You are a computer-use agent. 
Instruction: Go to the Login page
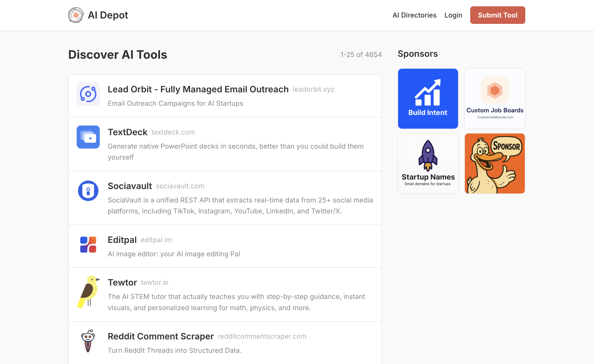(453, 15)
